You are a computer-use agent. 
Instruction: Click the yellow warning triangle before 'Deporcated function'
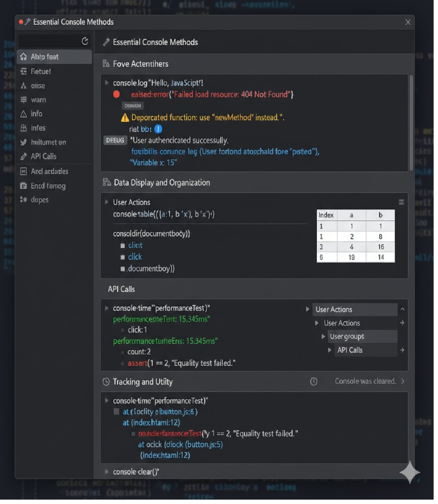coord(124,117)
